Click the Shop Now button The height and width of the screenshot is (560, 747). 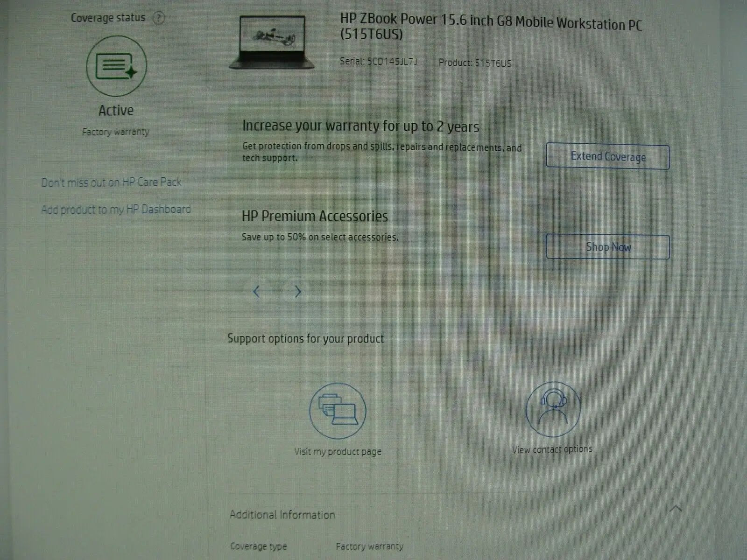pyautogui.click(x=608, y=246)
